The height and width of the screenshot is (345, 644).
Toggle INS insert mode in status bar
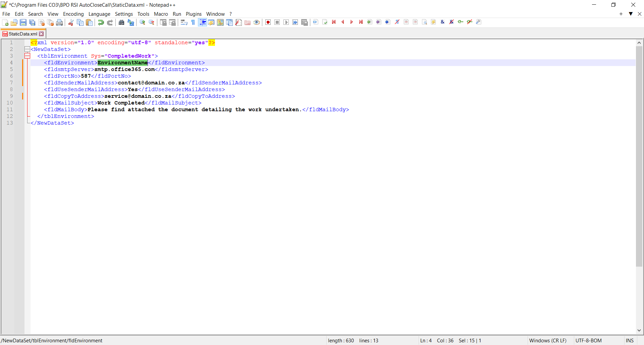click(630, 341)
